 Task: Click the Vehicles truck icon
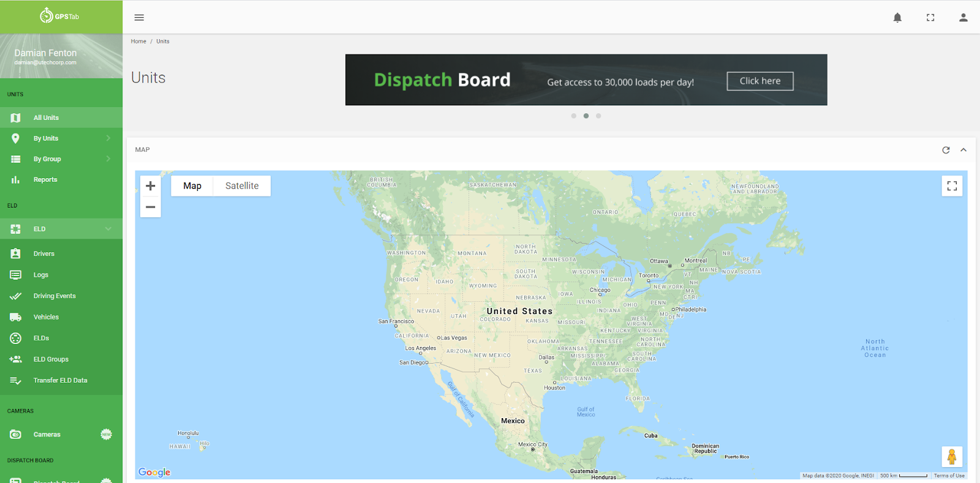coord(16,317)
